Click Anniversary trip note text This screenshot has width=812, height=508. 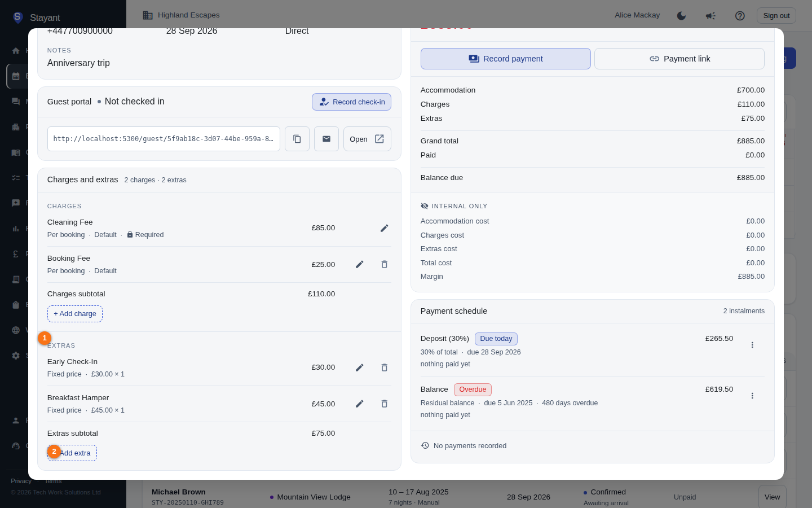click(x=78, y=63)
